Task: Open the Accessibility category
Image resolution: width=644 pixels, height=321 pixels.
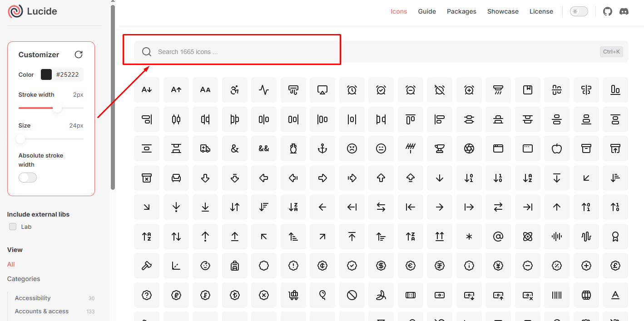Action: [x=33, y=298]
